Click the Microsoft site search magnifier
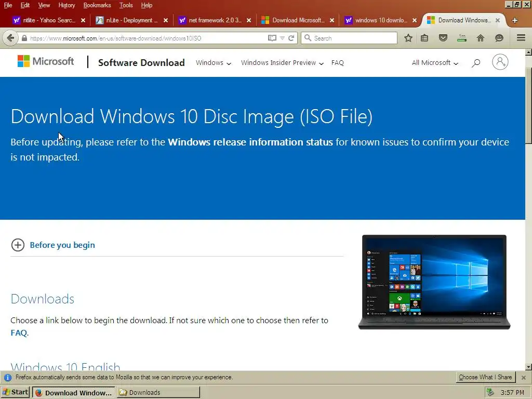This screenshot has width=532, height=399. (x=476, y=63)
